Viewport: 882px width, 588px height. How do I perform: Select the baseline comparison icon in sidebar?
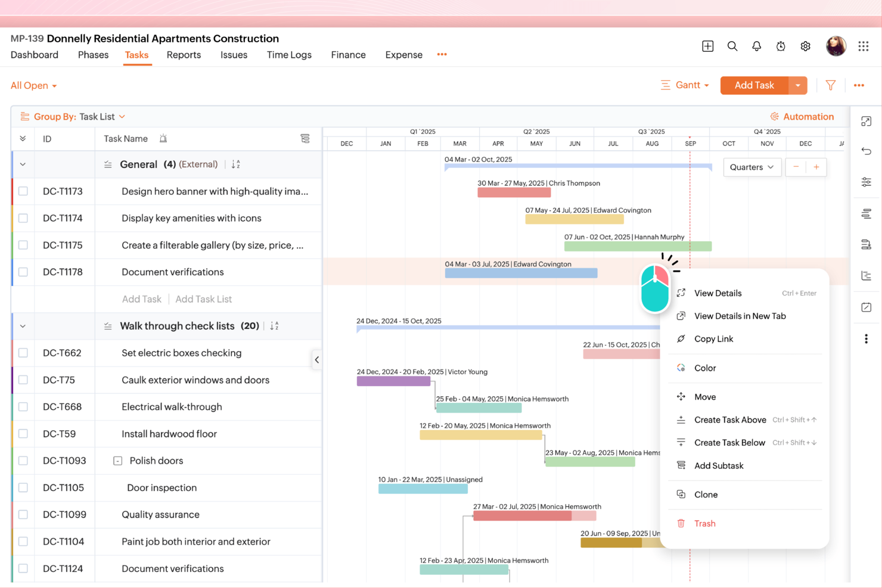click(x=867, y=244)
